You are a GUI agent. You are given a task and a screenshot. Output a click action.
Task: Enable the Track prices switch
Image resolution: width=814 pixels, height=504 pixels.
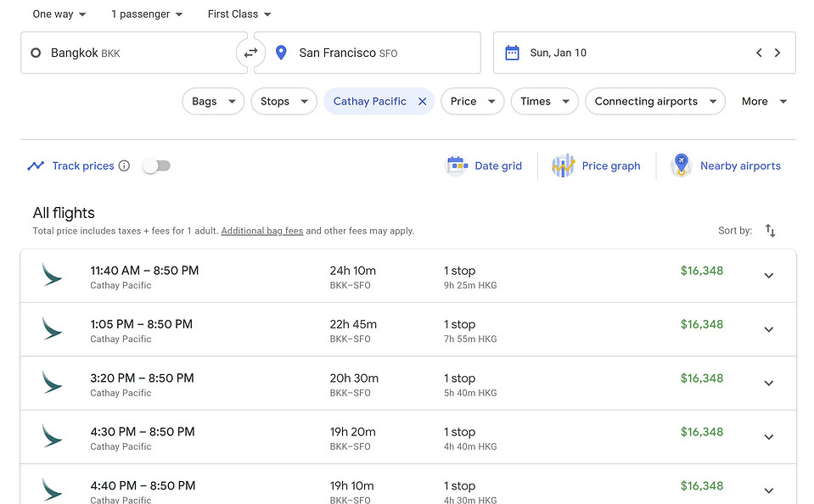click(157, 166)
